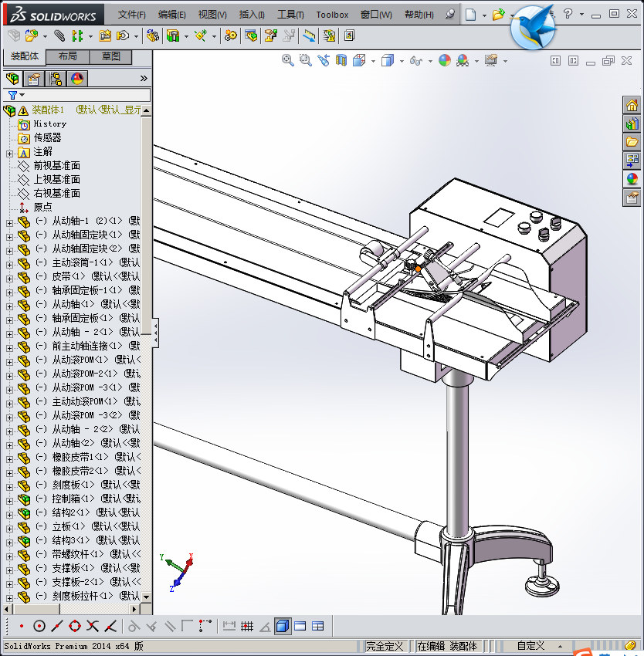Click the Bill of Materials icon
This screenshot has width=644, height=656.
[251, 36]
